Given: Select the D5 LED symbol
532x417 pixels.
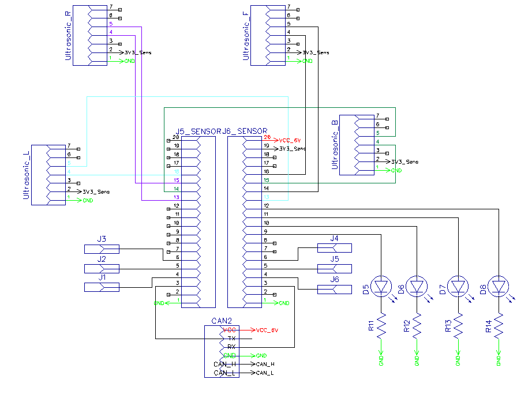Looking at the screenshot, I should [x=381, y=287].
